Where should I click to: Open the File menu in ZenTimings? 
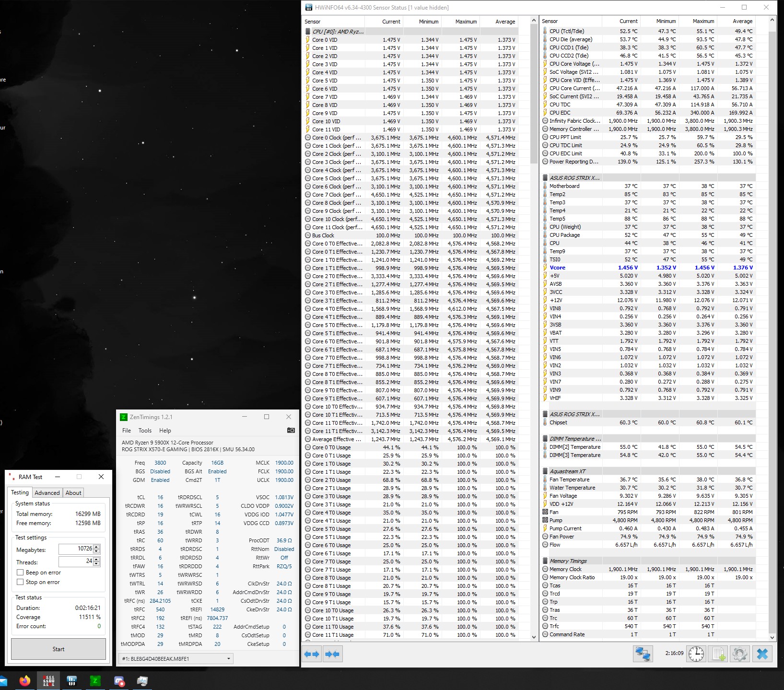pyautogui.click(x=127, y=431)
